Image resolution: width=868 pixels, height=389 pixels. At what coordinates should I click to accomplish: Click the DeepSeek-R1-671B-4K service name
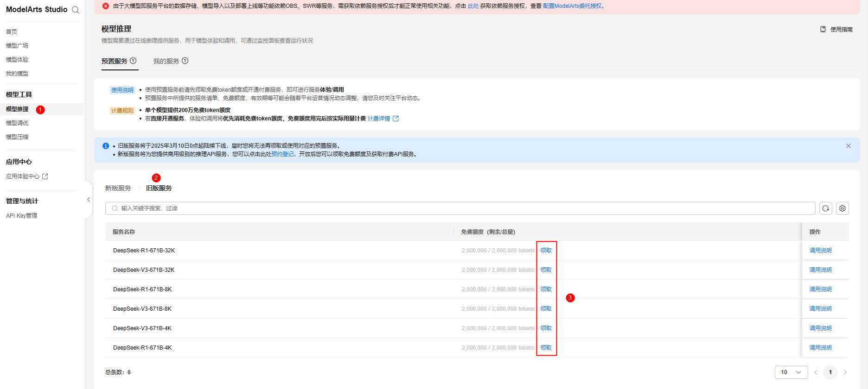[142, 348]
